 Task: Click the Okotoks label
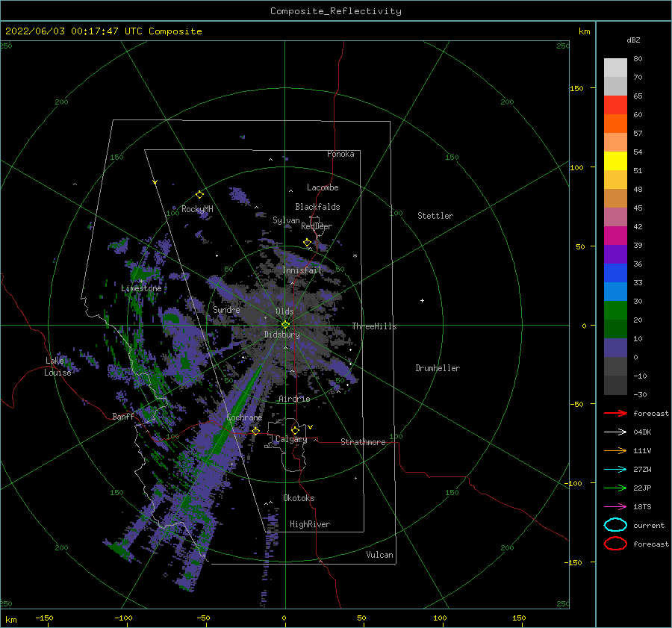click(x=299, y=498)
